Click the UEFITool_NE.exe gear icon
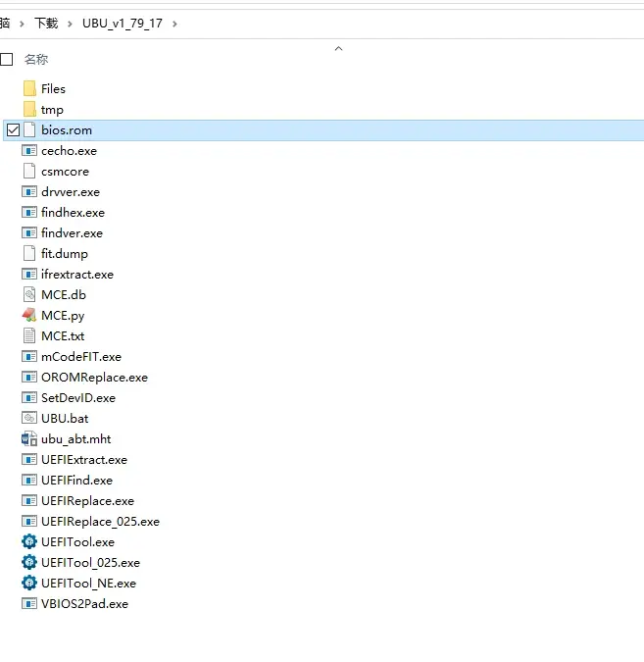This screenshot has width=644, height=662. coord(29,583)
